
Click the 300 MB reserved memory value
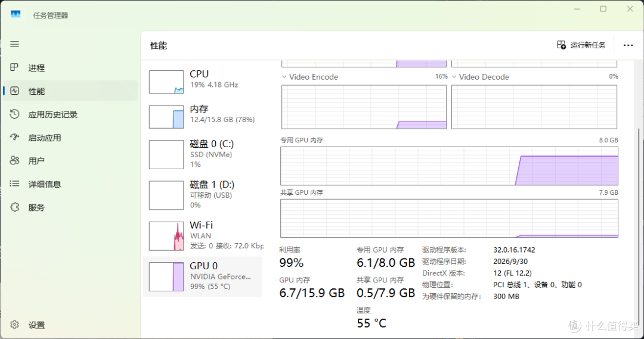pyautogui.click(x=506, y=296)
